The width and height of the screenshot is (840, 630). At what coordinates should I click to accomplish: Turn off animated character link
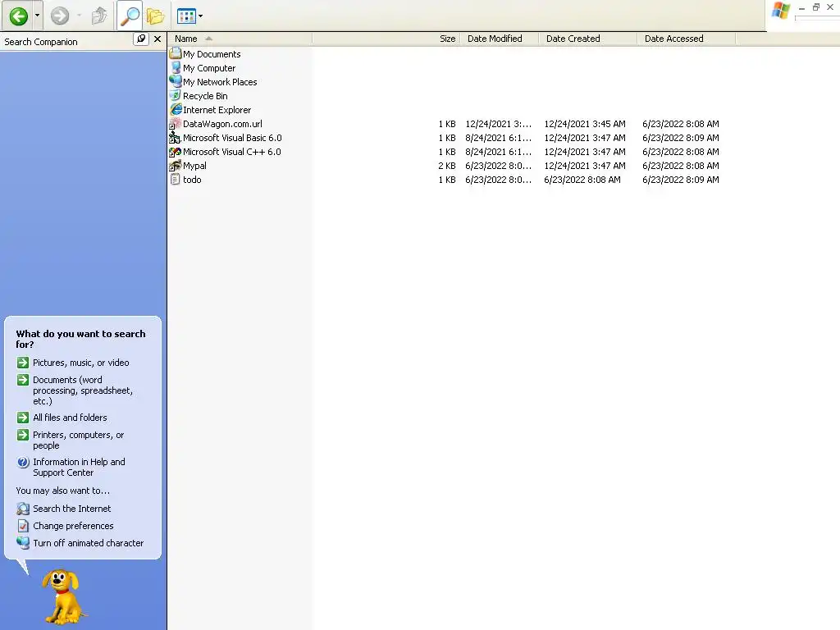pos(88,543)
